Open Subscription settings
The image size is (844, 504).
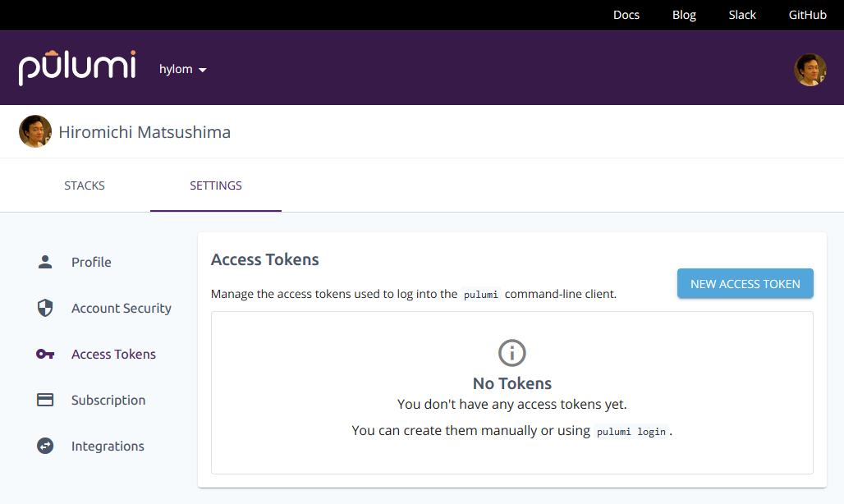[x=108, y=401]
